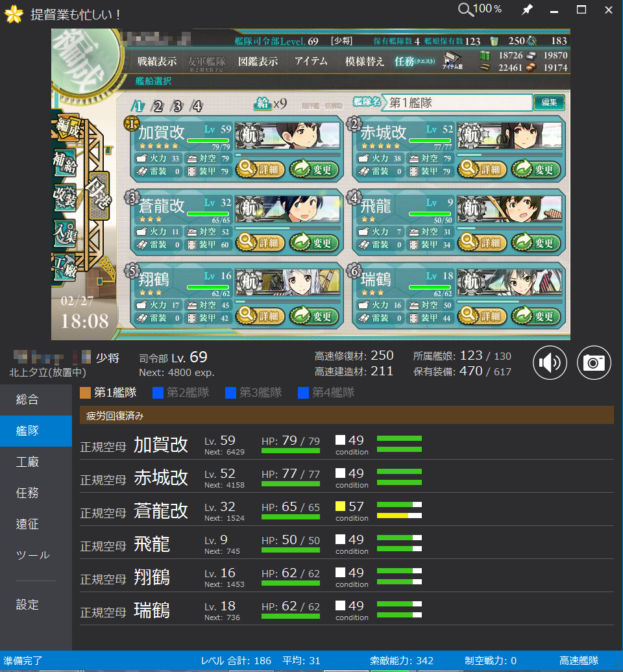Click the 飛龍 row in fleet list
The image size is (623, 672).
pyautogui.click(x=347, y=543)
